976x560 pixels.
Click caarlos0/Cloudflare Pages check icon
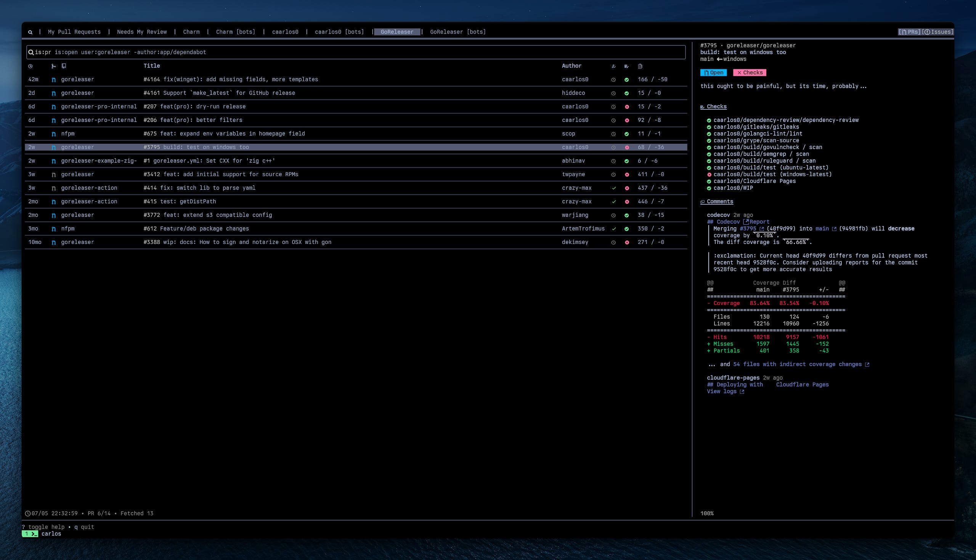[709, 181]
